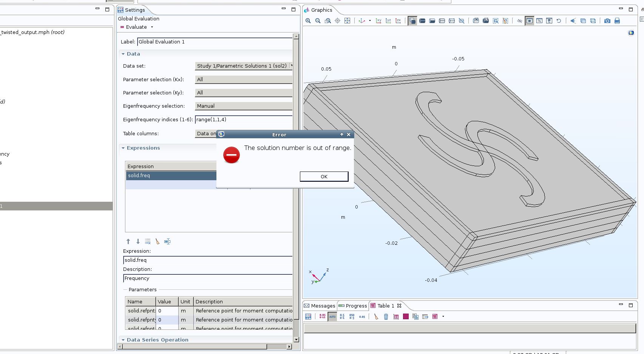
Task: Take a snapshot with the camera icon
Action: pos(607,21)
